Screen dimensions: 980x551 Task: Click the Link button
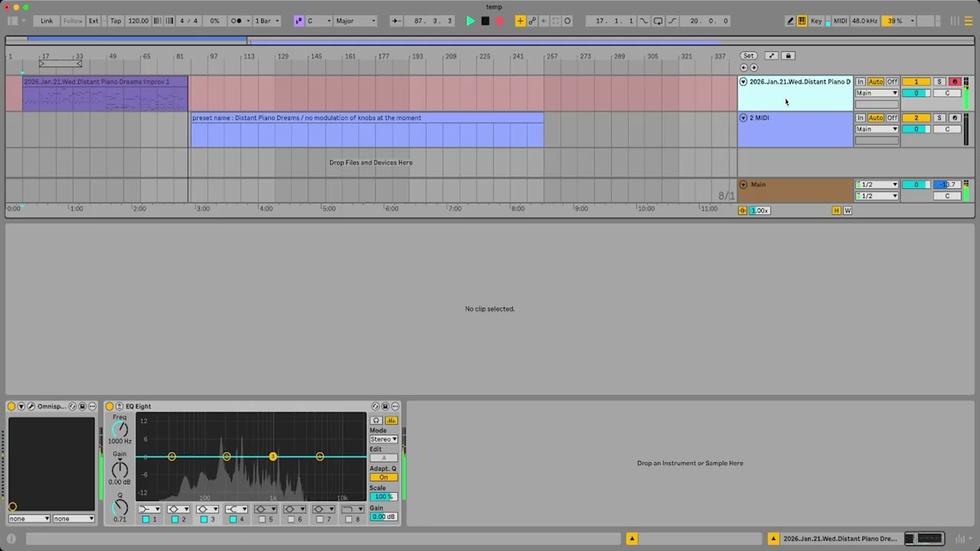click(x=47, y=21)
